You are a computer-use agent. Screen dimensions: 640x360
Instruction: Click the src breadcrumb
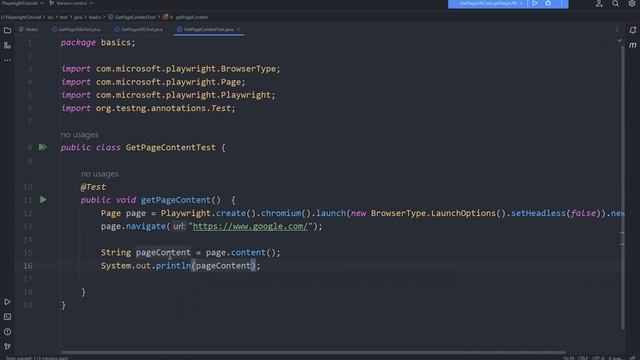(50, 17)
